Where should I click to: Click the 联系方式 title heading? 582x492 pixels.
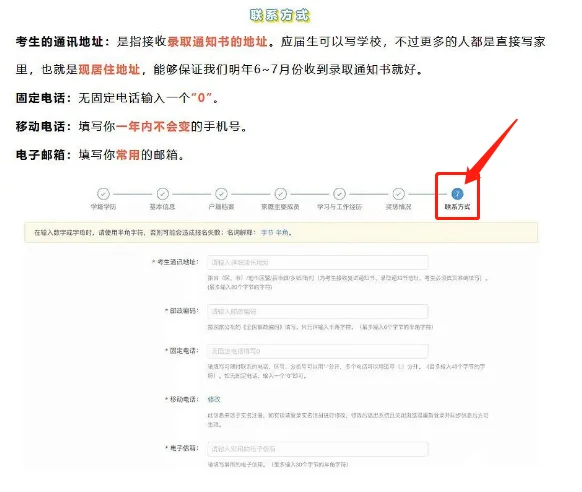pos(279,15)
